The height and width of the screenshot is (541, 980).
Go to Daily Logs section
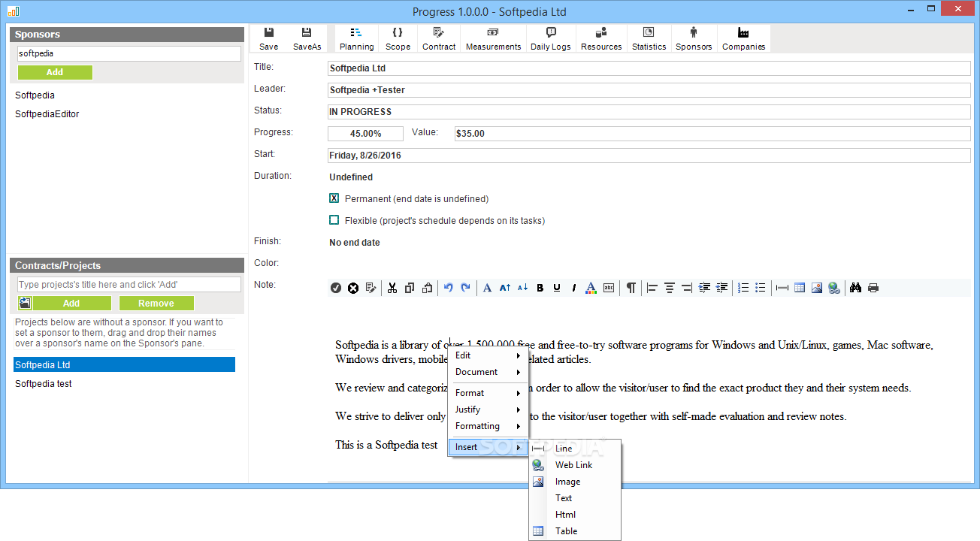click(x=551, y=38)
